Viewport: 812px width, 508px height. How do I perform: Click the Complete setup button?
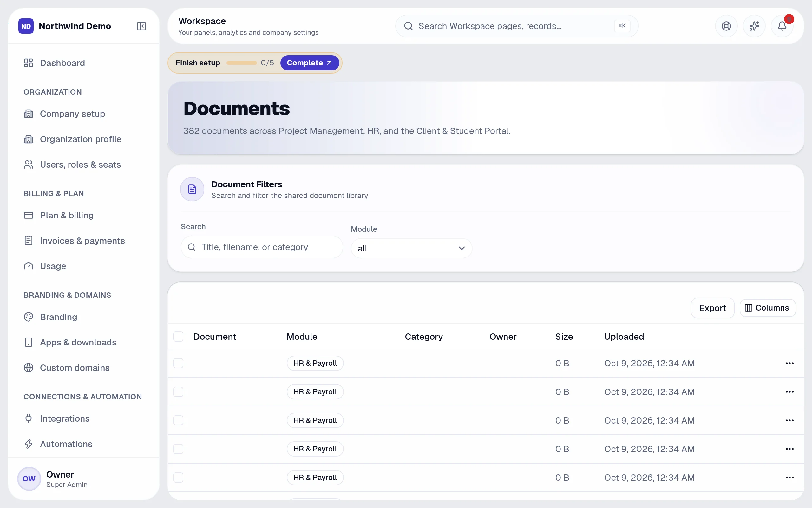click(x=309, y=63)
